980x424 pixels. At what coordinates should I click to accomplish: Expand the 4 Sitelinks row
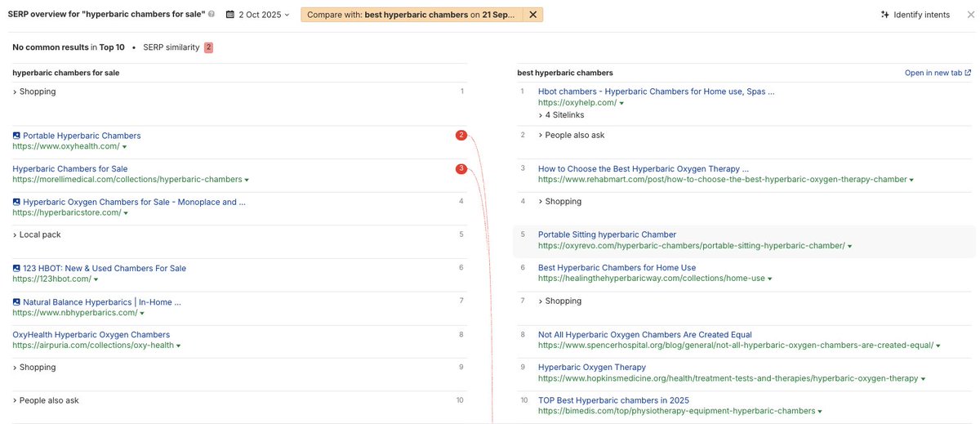561,115
